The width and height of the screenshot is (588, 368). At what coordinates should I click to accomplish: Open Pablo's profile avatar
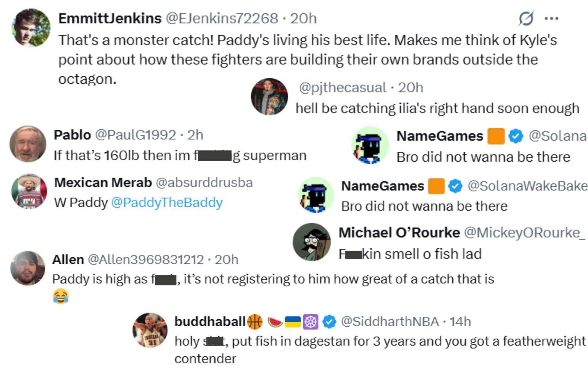tap(28, 144)
